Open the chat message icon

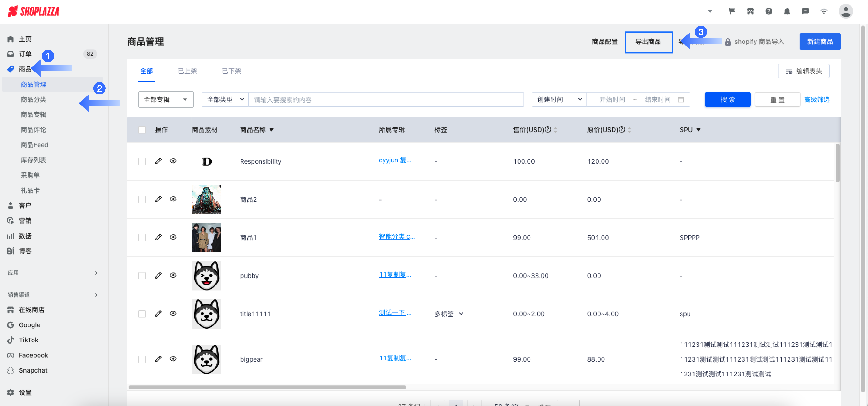tap(805, 11)
